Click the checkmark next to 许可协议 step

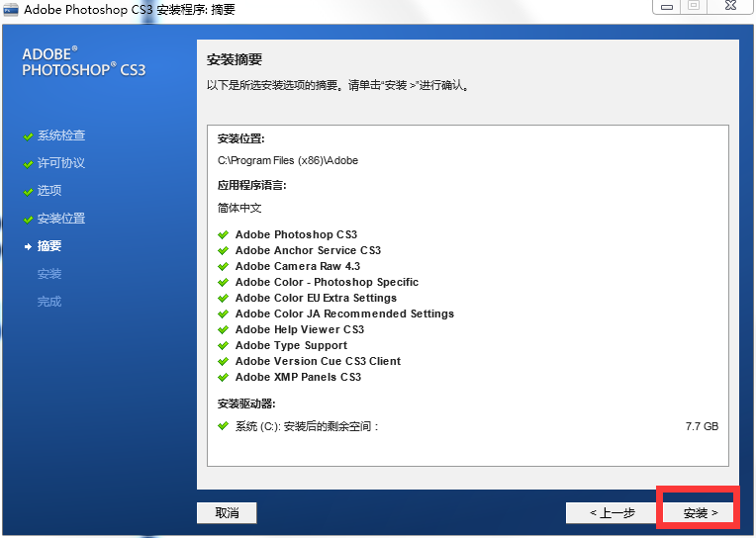pos(28,164)
